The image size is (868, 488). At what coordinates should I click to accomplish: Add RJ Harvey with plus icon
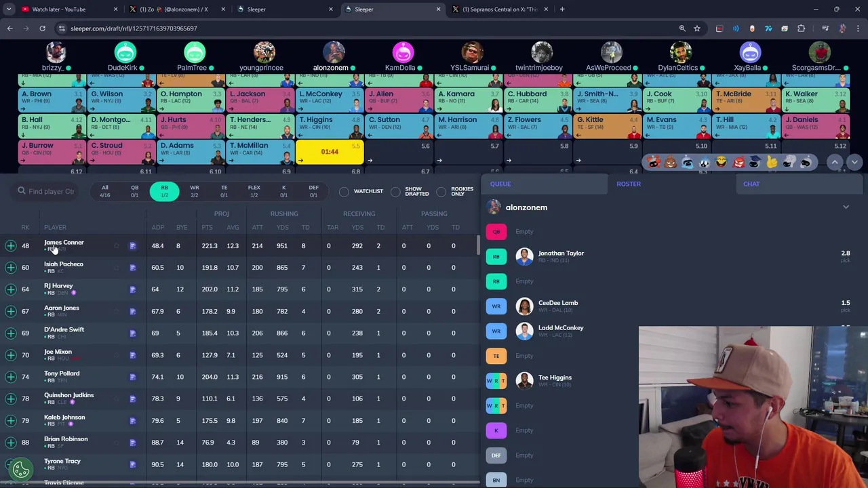11,289
